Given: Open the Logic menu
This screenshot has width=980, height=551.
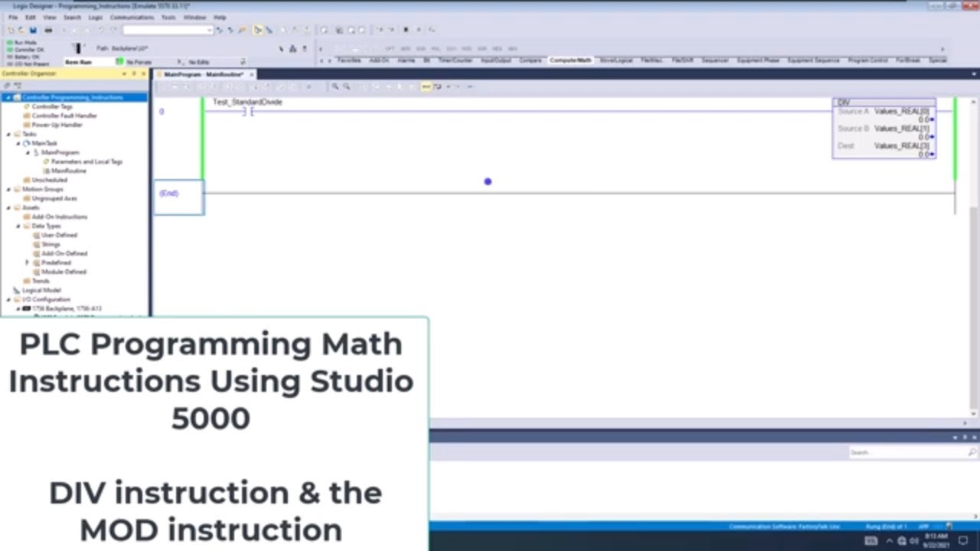Looking at the screenshot, I should point(96,17).
